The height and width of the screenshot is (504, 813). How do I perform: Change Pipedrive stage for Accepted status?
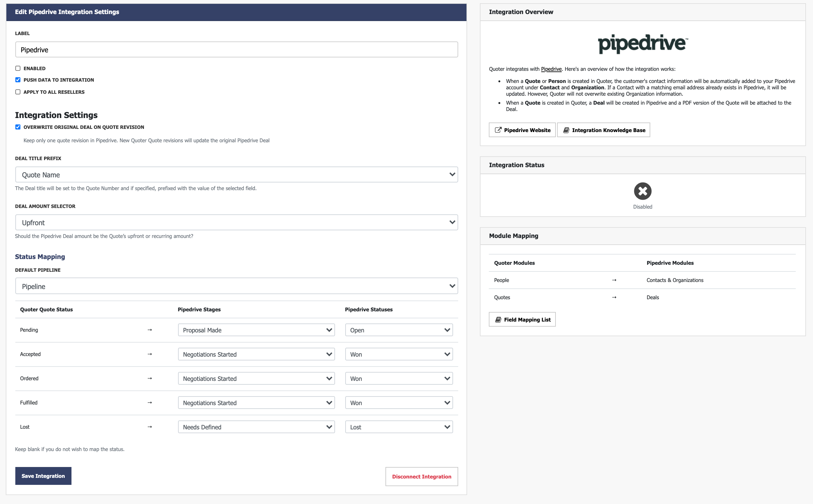click(256, 354)
